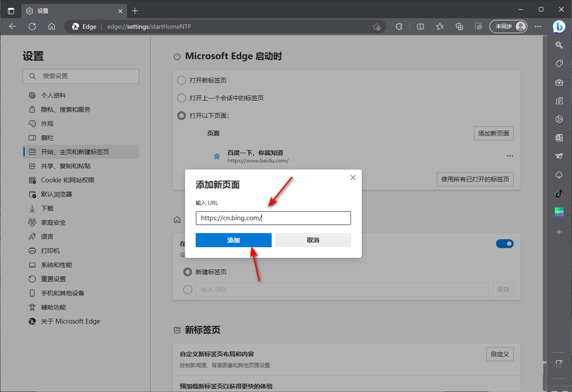Toggle the show home button switch
This screenshot has width=572, height=392.
click(x=505, y=244)
